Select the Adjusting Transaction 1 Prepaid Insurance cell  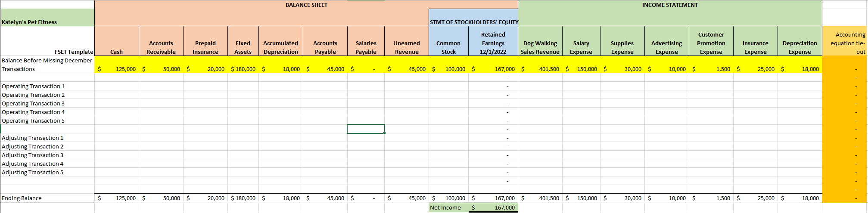click(205, 138)
